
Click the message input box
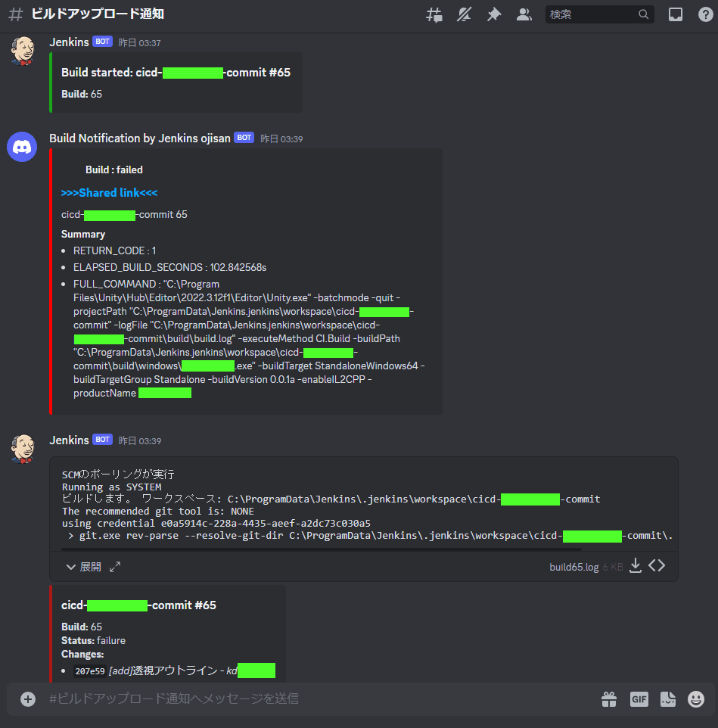(x=320, y=698)
